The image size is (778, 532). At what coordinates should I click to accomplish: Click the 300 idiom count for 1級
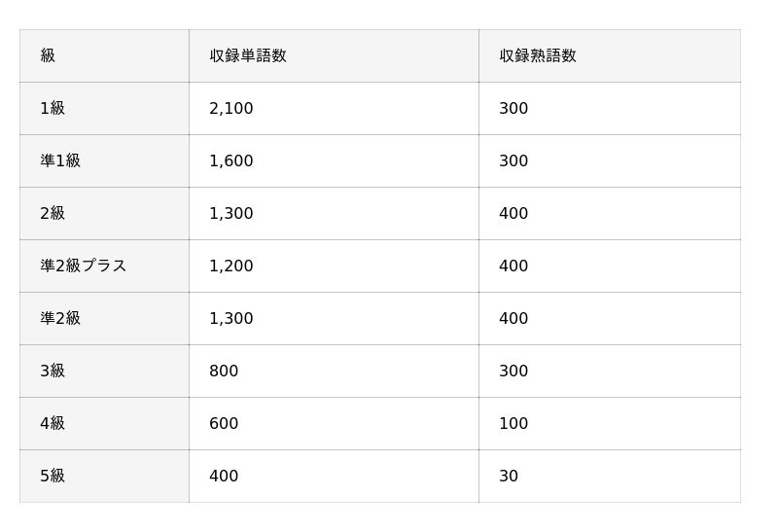click(513, 109)
